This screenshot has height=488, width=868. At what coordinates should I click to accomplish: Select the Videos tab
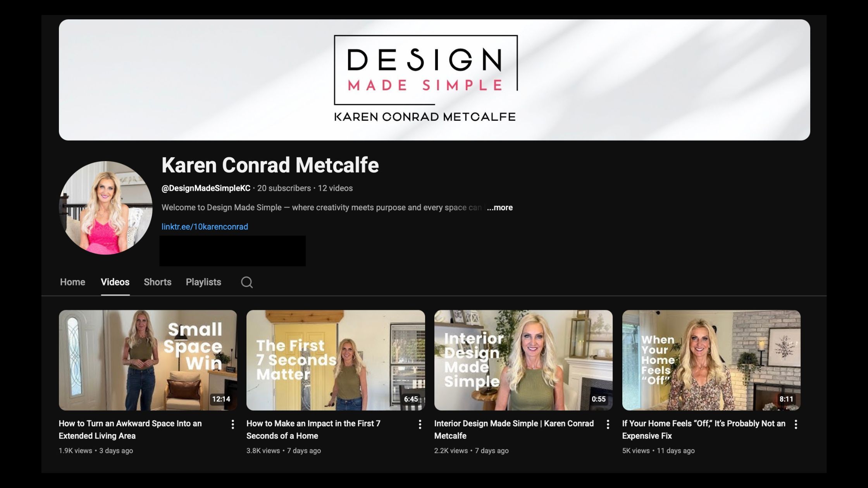115,282
